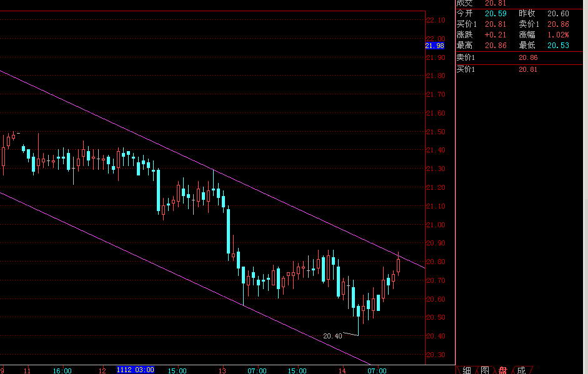
Task: Click the 今开 value 20.59
Action: (496, 14)
